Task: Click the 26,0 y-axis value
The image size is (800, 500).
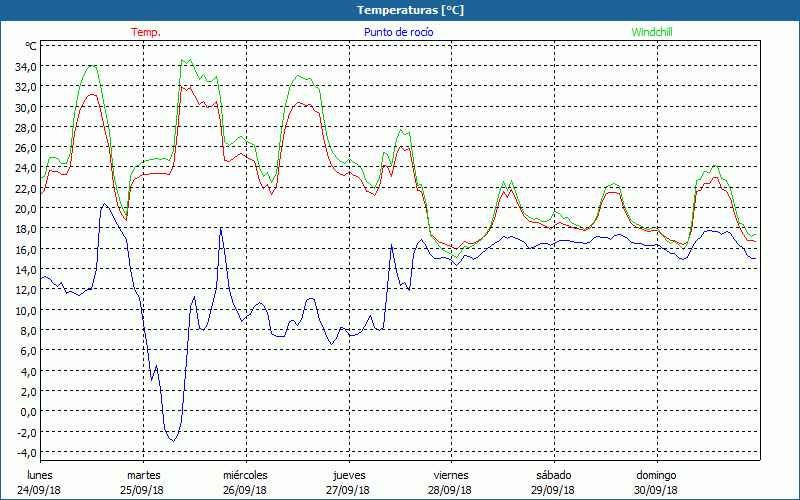Action: [x=26, y=147]
